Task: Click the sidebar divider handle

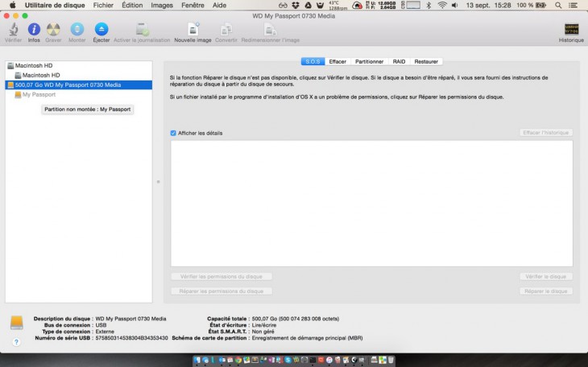Action: coord(158,181)
